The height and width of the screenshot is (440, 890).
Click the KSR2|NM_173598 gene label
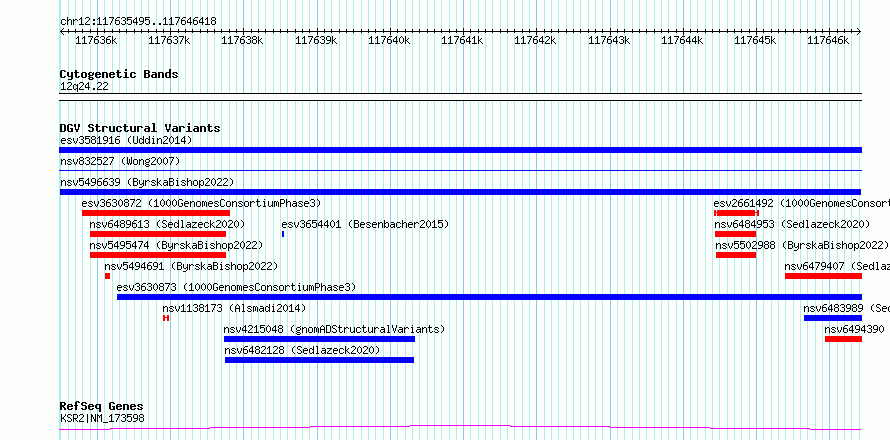point(102,419)
